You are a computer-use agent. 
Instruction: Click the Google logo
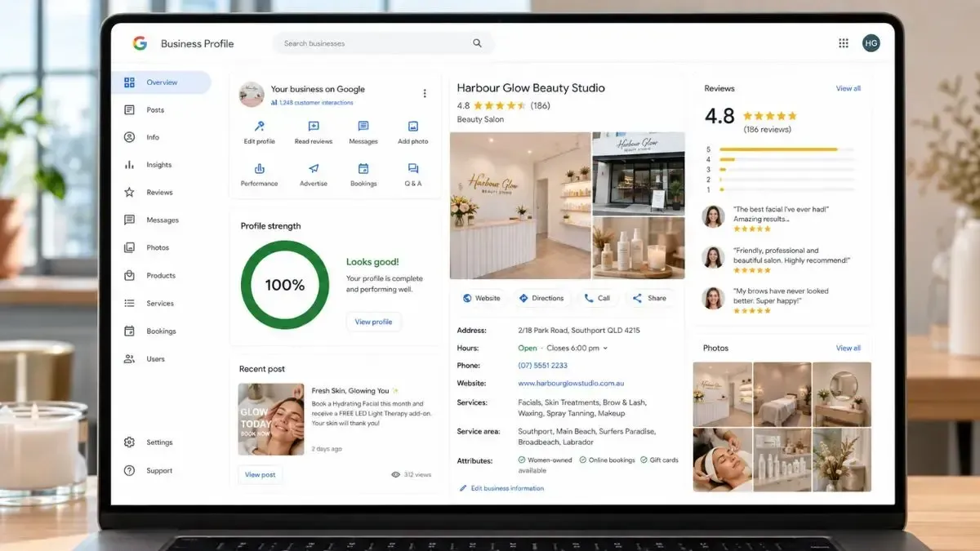point(140,43)
